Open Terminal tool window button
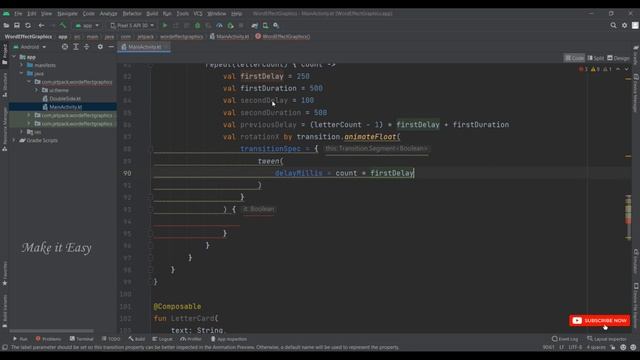This screenshot has width=640, height=360. click(x=82, y=339)
